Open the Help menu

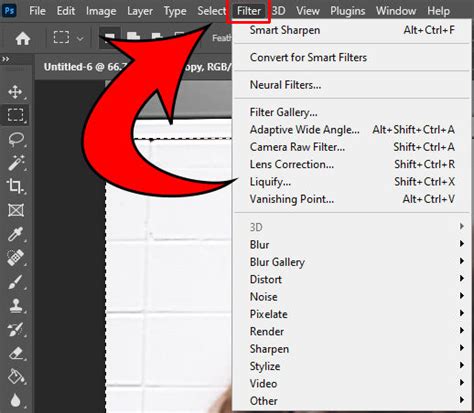coord(438,11)
